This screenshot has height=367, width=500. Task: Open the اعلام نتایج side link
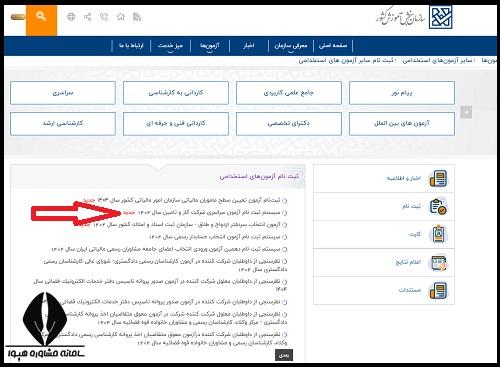click(408, 263)
